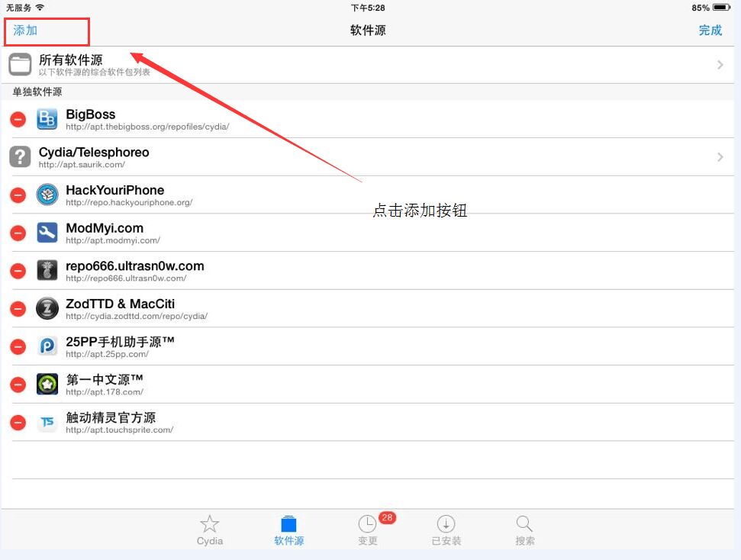Click the http://apt.saurik.com/ URL
This screenshot has width=741, height=560.
pyautogui.click(x=82, y=165)
